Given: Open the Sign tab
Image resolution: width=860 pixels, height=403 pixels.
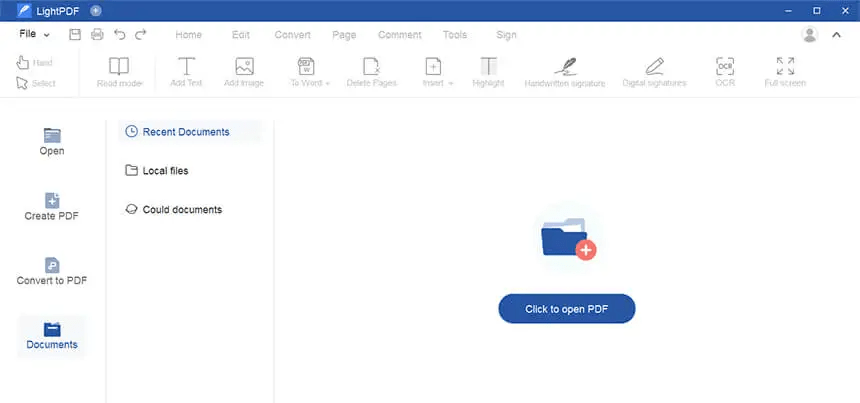Looking at the screenshot, I should pos(506,35).
